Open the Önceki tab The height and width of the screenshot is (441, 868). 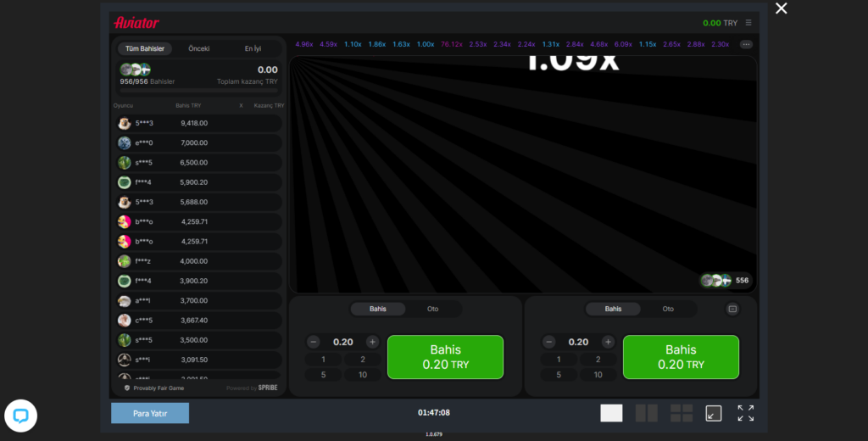tap(199, 48)
